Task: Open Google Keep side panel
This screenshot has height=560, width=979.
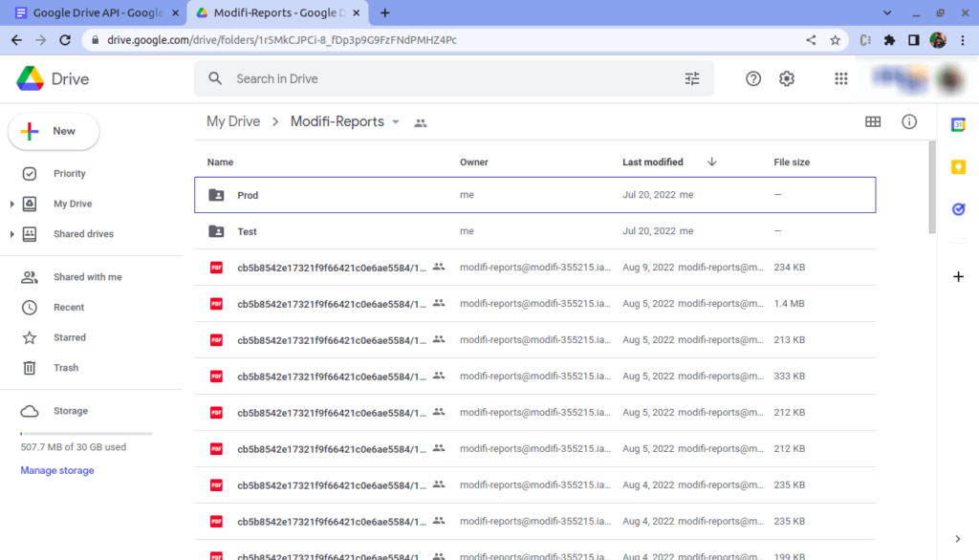Action: point(958,167)
